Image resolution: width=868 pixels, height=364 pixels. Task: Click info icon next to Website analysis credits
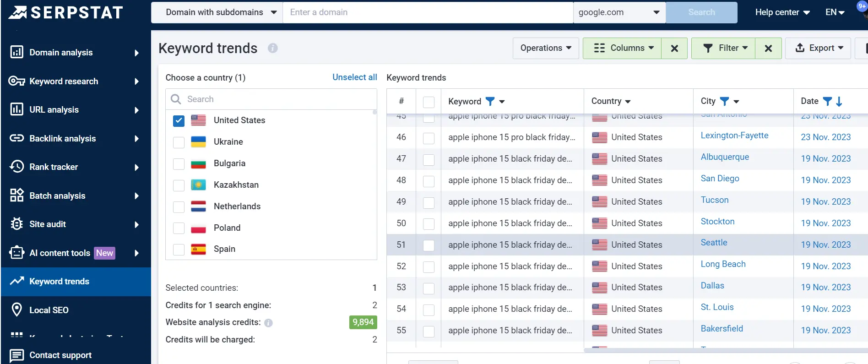point(268,323)
